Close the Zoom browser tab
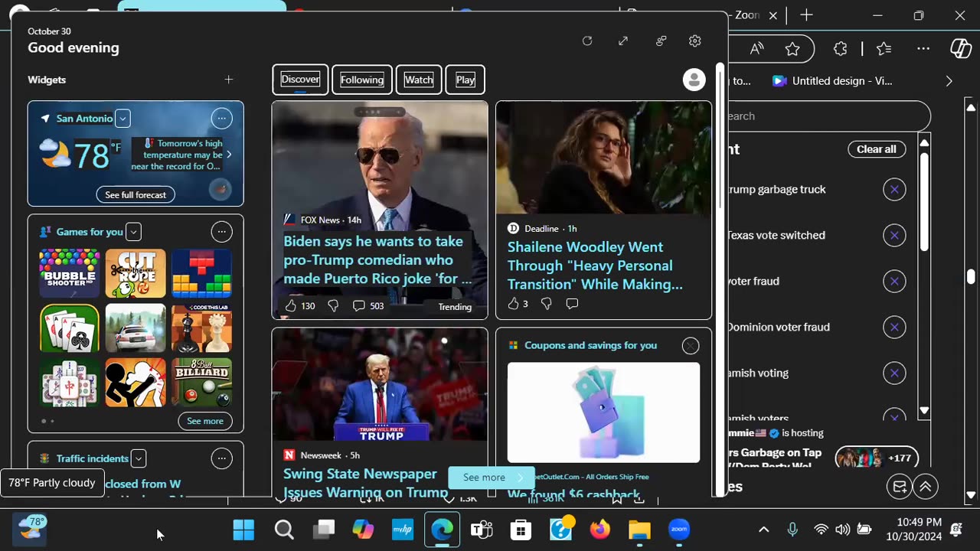Image resolution: width=980 pixels, height=551 pixels. tap(773, 15)
